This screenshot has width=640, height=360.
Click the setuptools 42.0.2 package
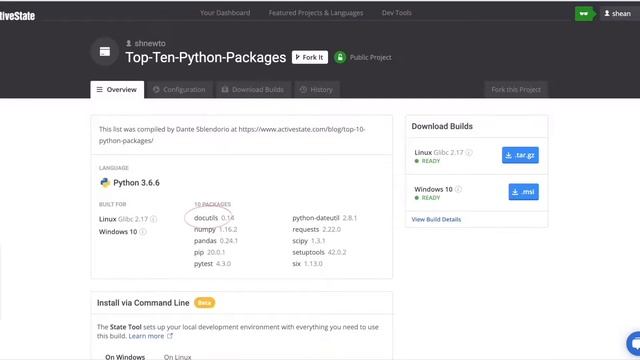319,253
